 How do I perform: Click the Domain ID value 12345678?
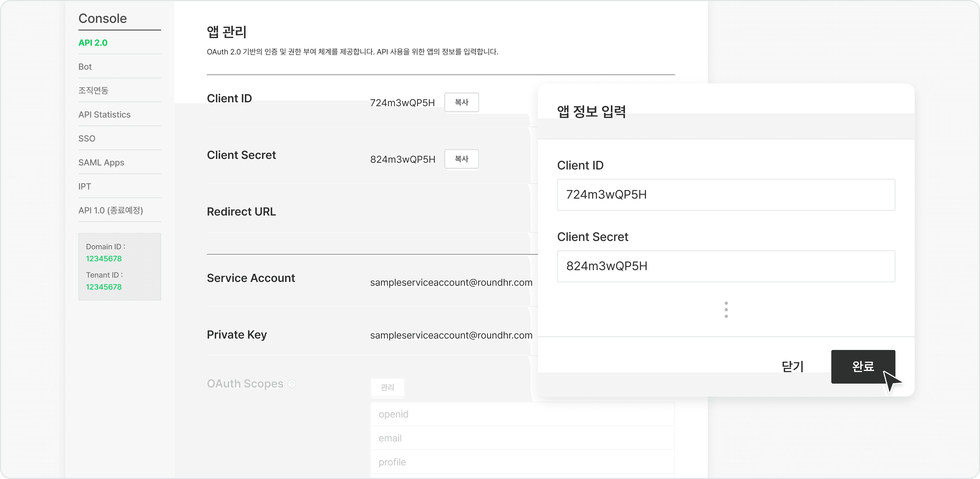104,259
